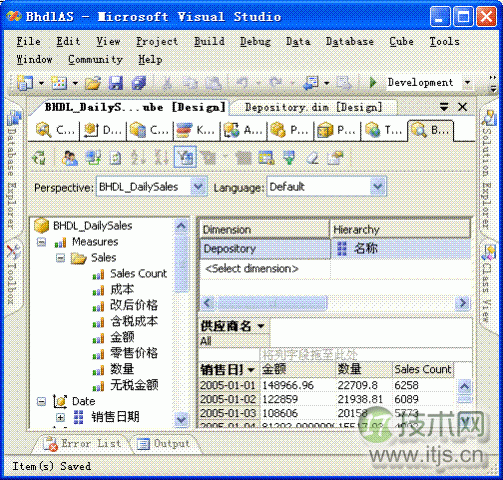Switch to Depository.dim [Design] tab
This screenshot has width=503, height=480.
click(313, 107)
